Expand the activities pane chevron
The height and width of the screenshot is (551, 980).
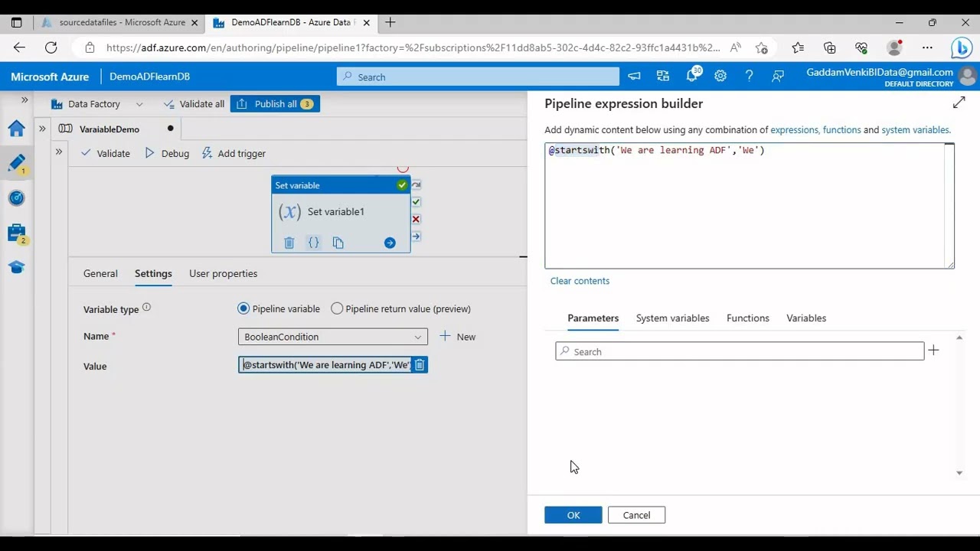(59, 152)
